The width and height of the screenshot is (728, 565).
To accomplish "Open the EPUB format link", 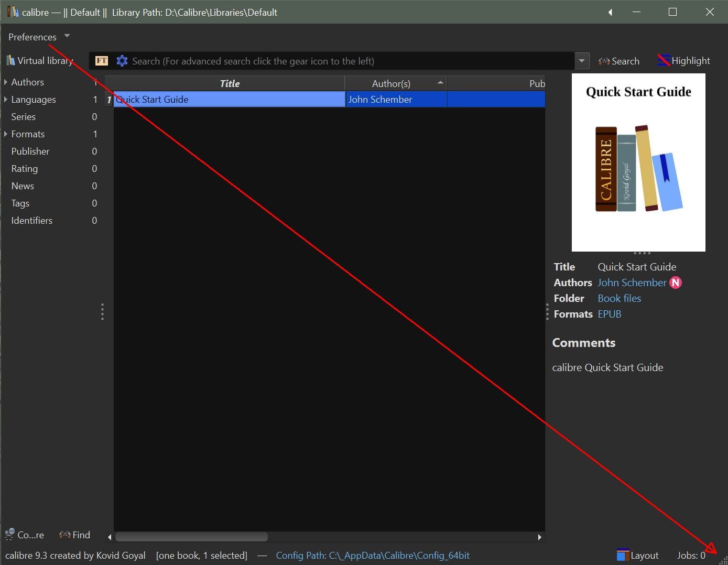I will (610, 314).
